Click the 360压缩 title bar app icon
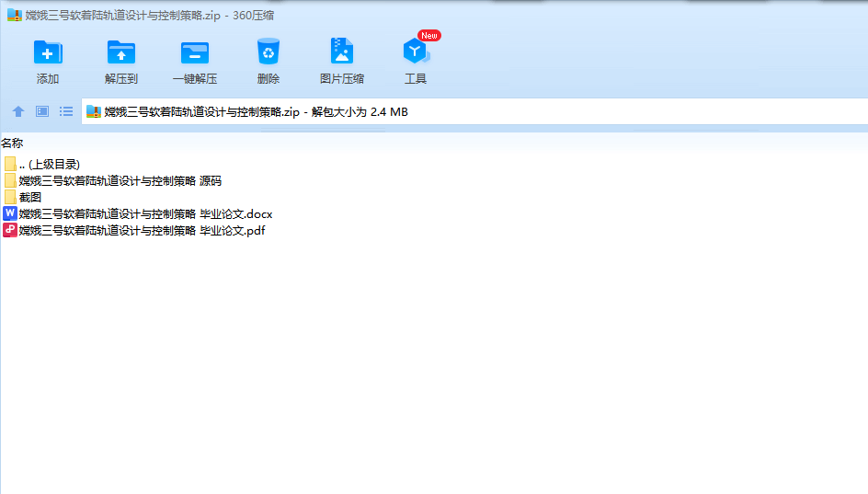This screenshot has width=868, height=494. [x=15, y=15]
